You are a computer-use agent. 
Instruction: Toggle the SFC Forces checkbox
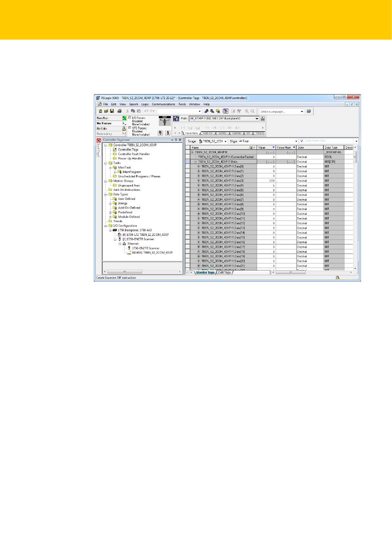click(130, 128)
